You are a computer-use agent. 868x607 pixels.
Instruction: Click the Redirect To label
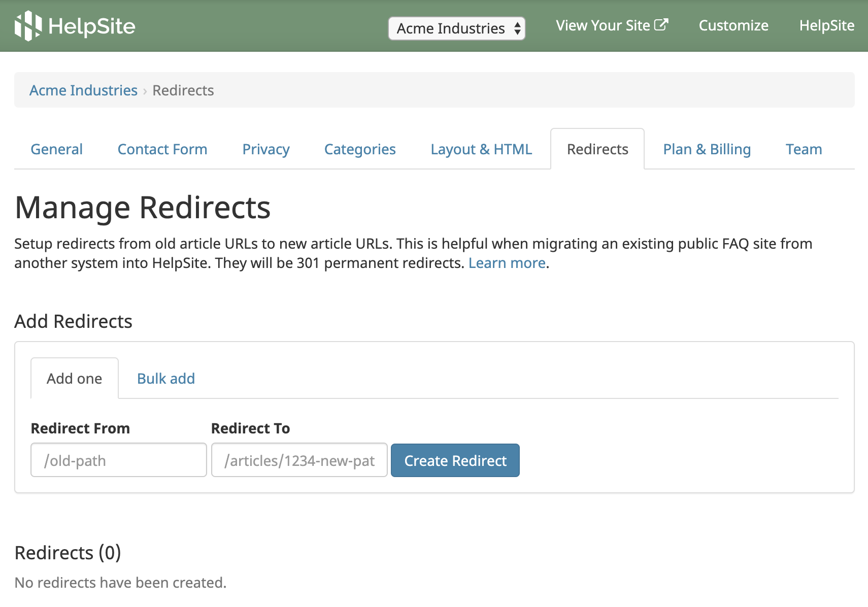pos(251,428)
